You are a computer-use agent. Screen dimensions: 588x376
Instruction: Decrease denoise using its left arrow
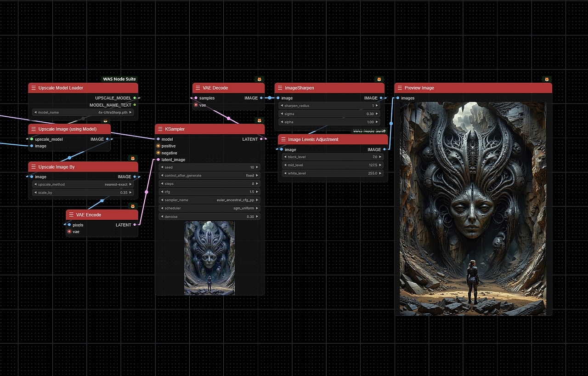162,217
